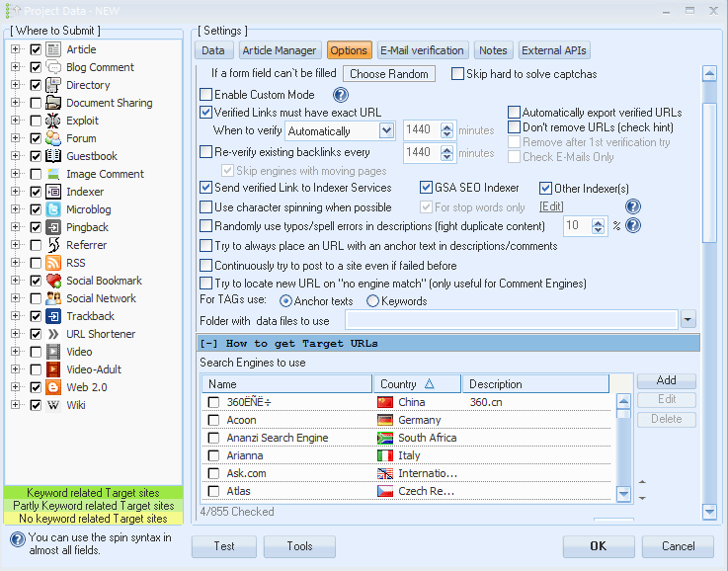Viewport: 728px width, 571px height.
Task: Click the Article engine icon
Action: pyautogui.click(x=53, y=49)
